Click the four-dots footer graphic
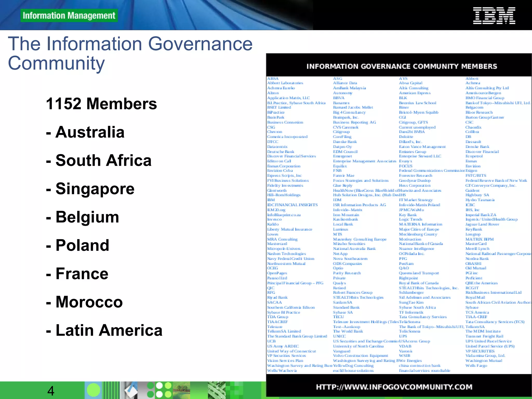532x399 pixels. pos(159,390)
